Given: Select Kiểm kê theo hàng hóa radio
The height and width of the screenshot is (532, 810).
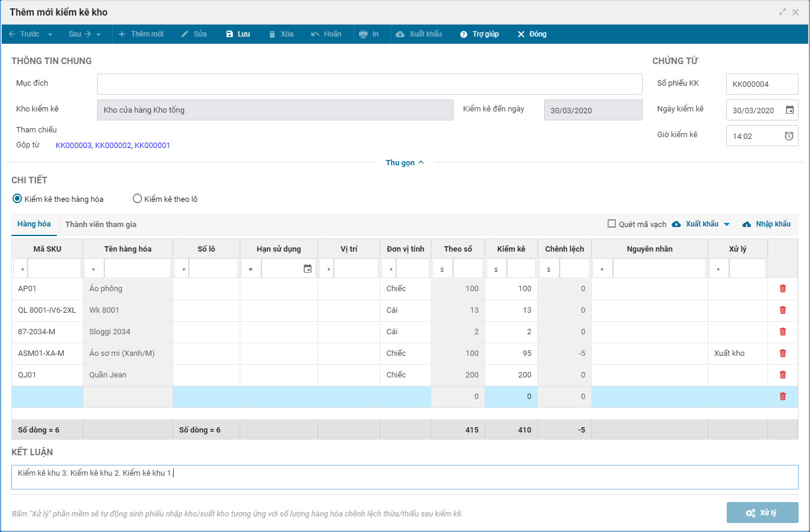Looking at the screenshot, I should 17,199.
